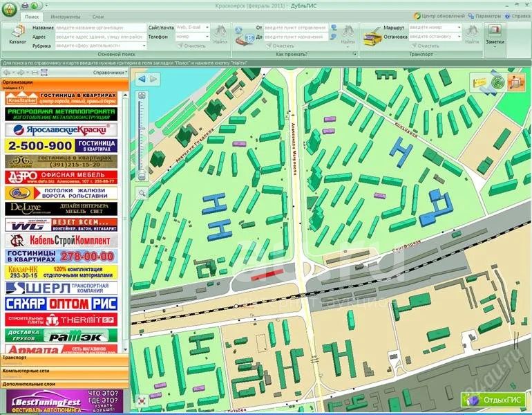Image resolution: width=532 pixels, height=415 pixels.
Task: Click the list view icon beside Справочники
Action: pyautogui.click(x=44, y=73)
